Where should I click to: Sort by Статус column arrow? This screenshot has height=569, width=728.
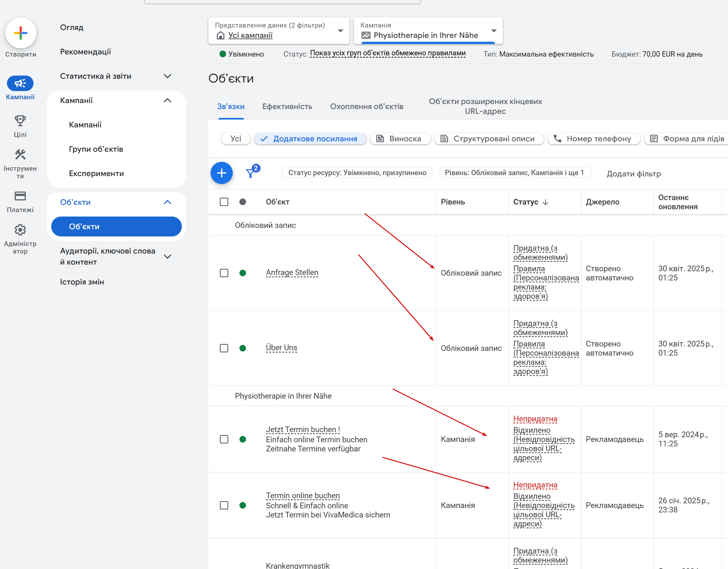tap(545, 202)
